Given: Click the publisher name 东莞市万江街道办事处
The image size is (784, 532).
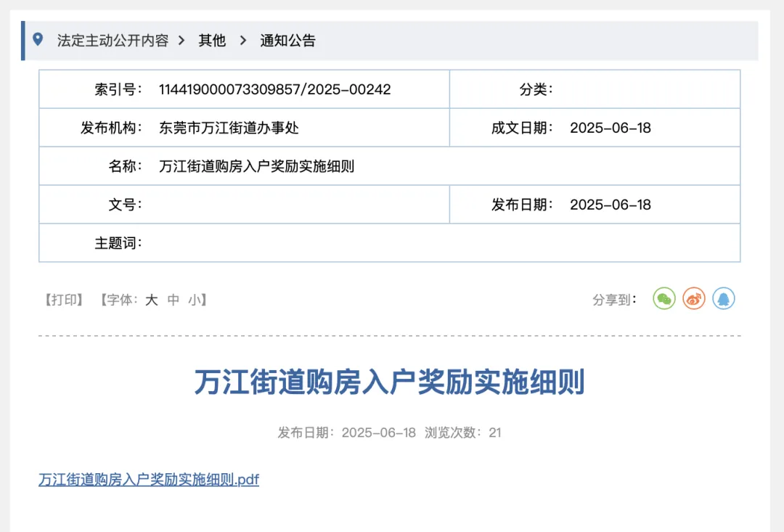Looking at the screenshot, I should click(x=229, y=128).
